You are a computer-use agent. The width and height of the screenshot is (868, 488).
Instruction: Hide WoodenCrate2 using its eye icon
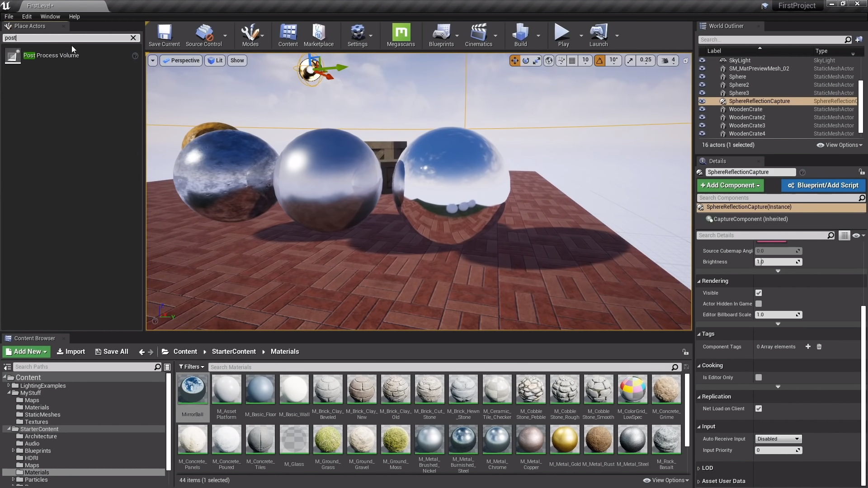(x=702, y=117)
